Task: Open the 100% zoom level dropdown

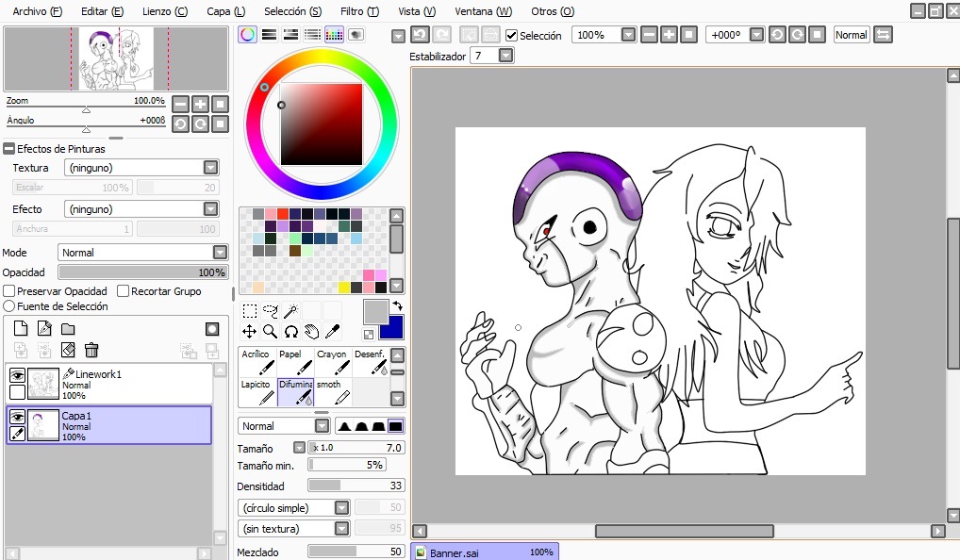Action: click(x=628, y=35)
